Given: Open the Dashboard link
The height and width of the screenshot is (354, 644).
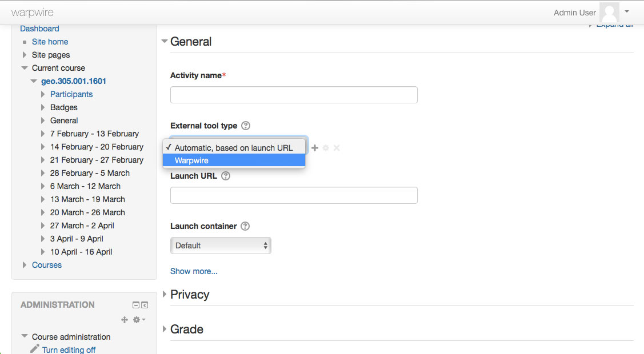Looking at the screenshot, I should click(39, 29).
